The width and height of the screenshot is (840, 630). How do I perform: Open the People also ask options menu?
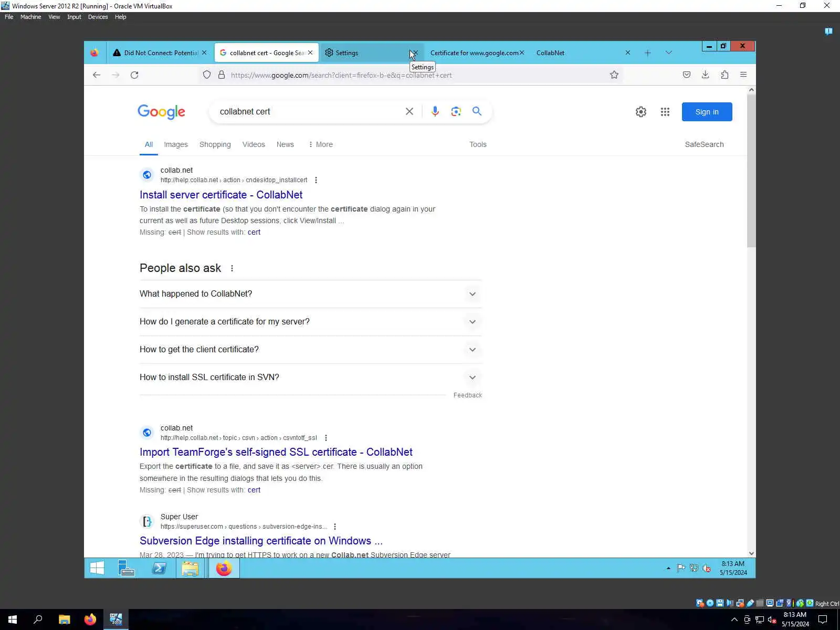point(232,268)
